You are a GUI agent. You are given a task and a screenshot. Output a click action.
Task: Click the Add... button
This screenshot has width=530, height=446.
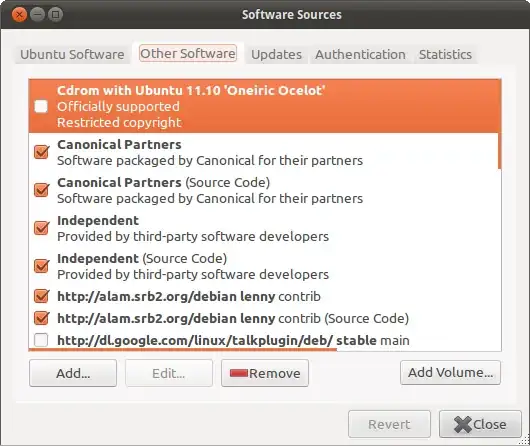click(x=73, y=373)
